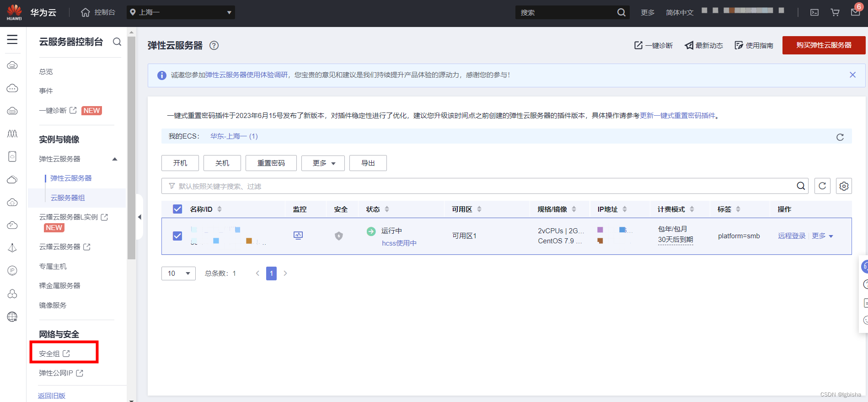The height and width of the screenshot is (402, 868).
Task: Open 最新动态 in page header
Action: 704,45
